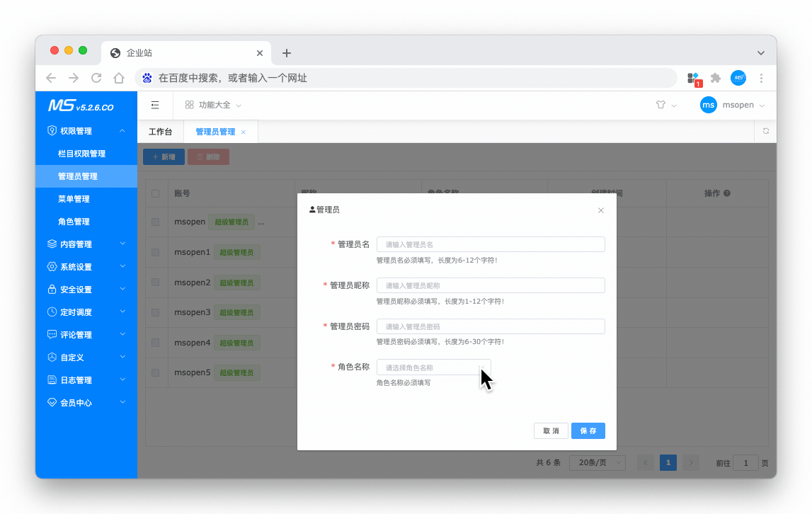Click the 取消 cancel button
The height and width of the screenshot is (514, 812).
(x=551, y=430)
